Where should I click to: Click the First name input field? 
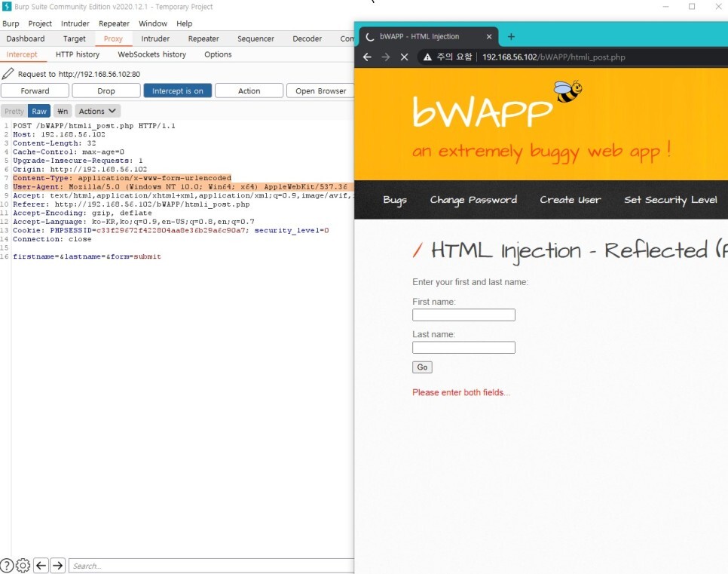click(463, 315)
